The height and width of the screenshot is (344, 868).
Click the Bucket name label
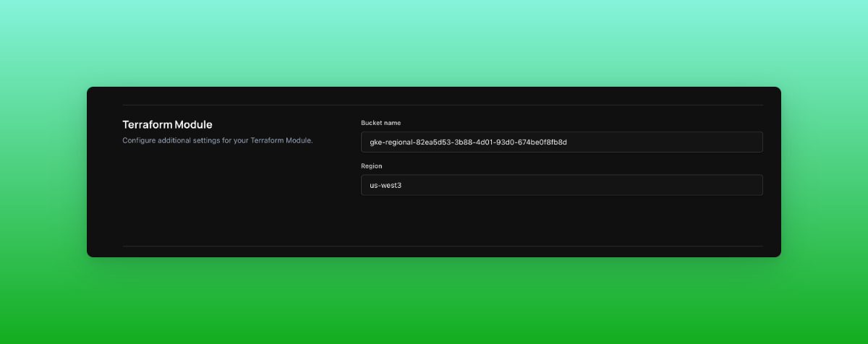pyautogui.click(x=380, y=123)
